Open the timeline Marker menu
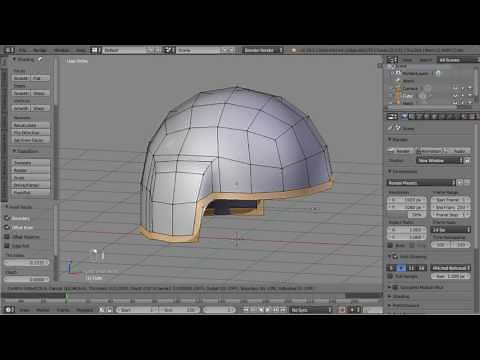Screen dimensions: 480x360 [43, 310]
